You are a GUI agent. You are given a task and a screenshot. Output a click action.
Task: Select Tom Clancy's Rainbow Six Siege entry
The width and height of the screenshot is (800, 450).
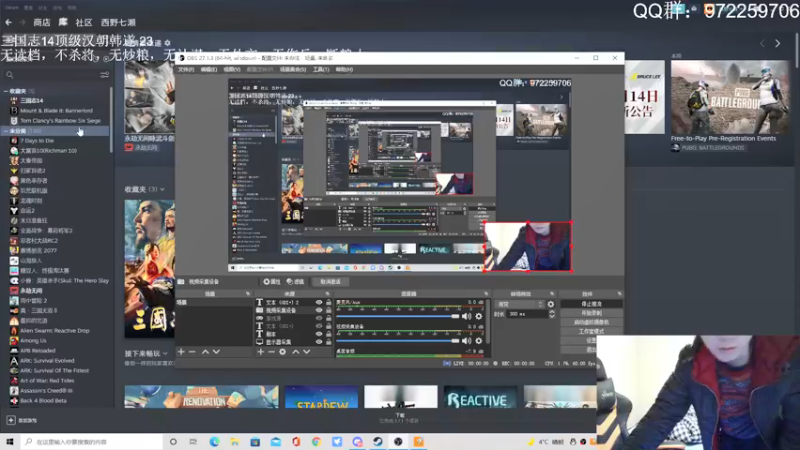point(60,120)
